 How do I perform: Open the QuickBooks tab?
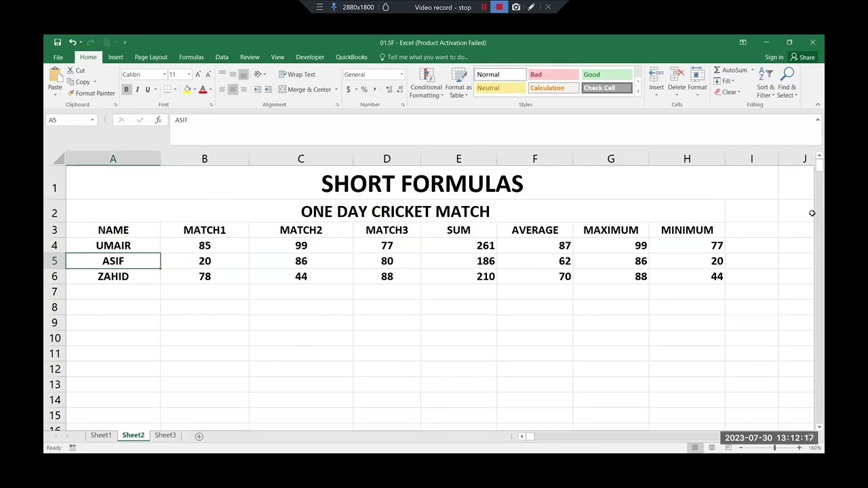tap(351, 57)
